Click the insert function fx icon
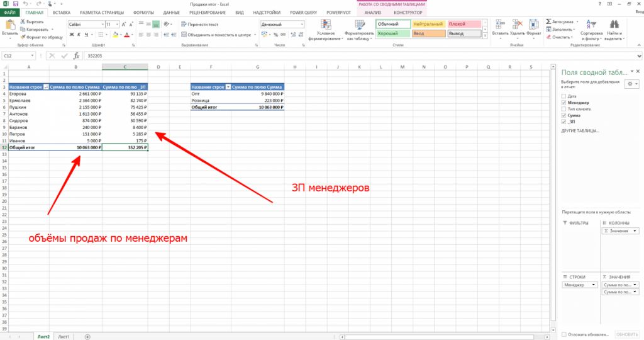This screenshot has width=644, height=340. 76,55
